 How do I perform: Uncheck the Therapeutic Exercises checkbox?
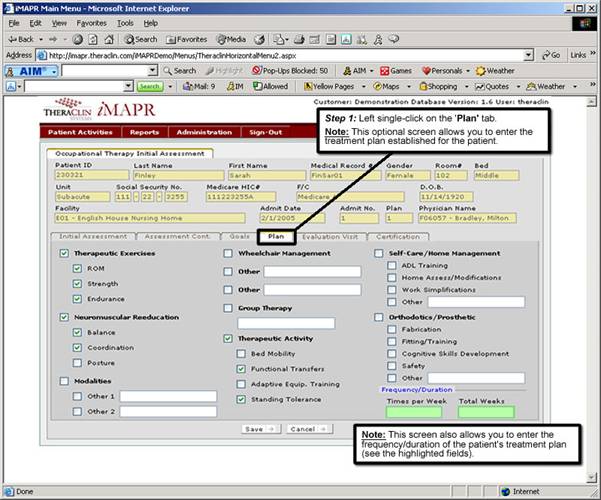click(x=65, y=254)
